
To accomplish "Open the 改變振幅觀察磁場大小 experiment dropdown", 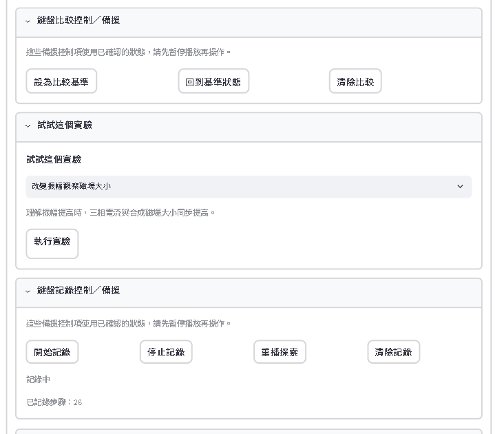I will pos(249,187).
